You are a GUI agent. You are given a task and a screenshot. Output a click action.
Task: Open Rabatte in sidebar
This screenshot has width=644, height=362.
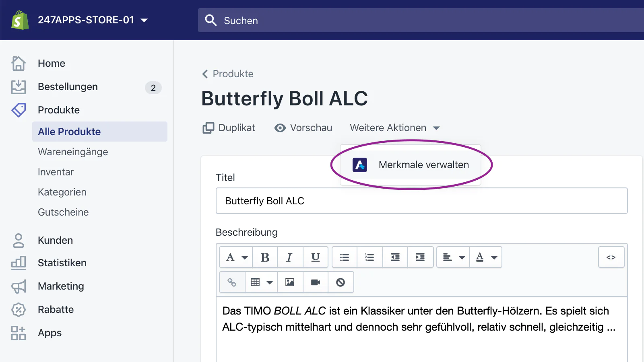tap(56, 310)
